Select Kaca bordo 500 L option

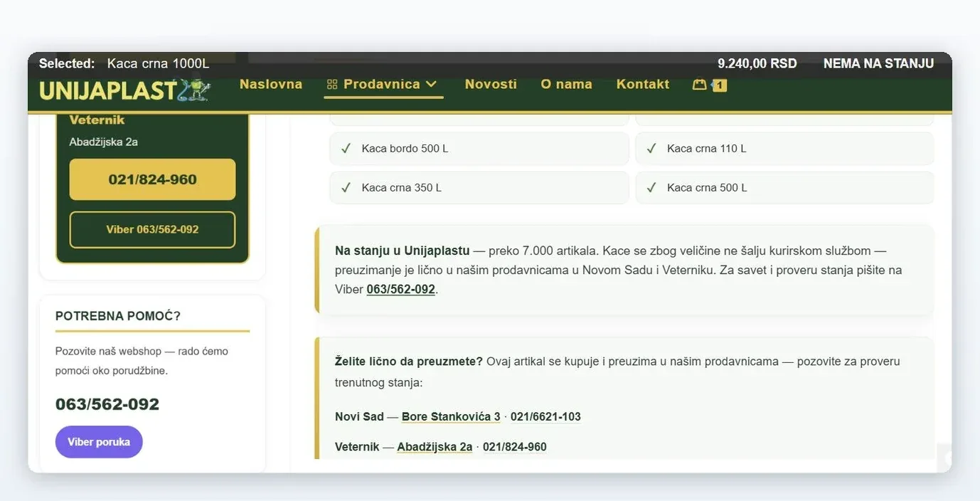(479, 149)
